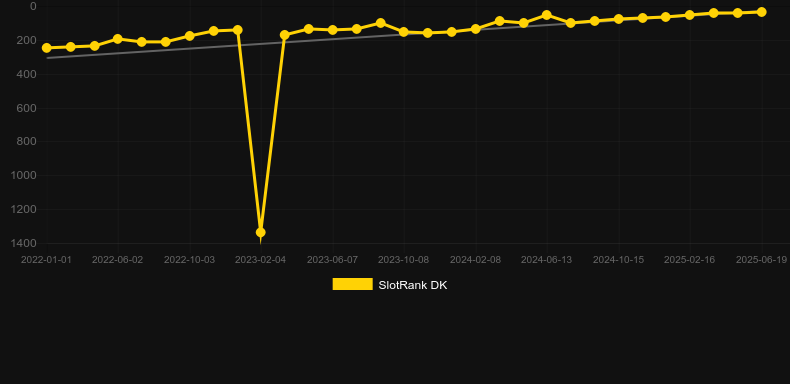Click the data point right after the big dip
790x384 pixels.
[285, 35]
